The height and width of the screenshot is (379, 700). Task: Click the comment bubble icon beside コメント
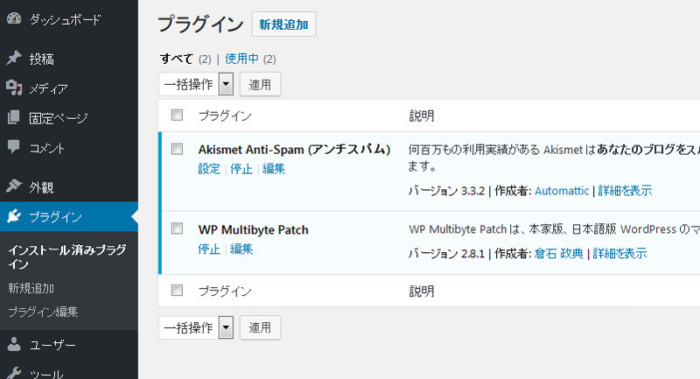14,146
